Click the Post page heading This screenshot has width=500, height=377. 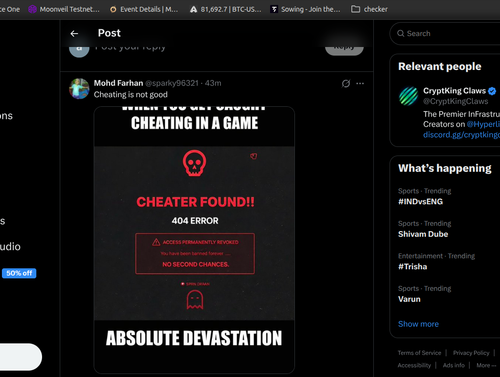(109, 33)
